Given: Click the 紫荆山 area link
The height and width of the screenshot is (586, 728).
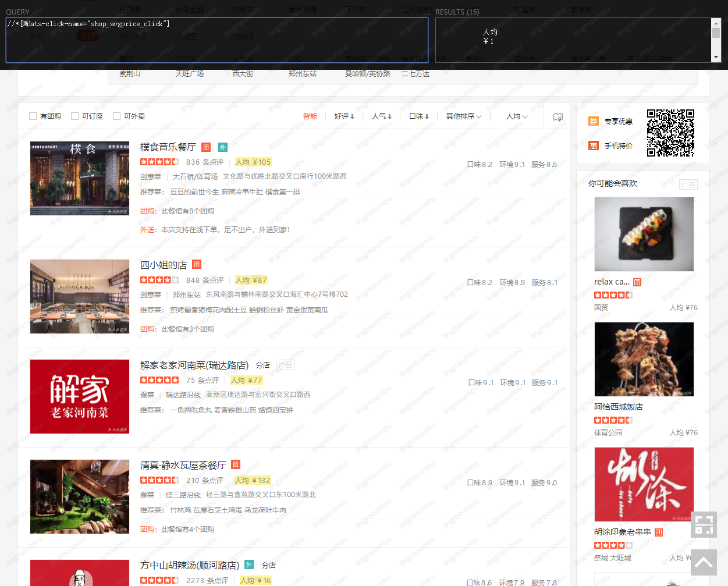Looking at the screenshot, I should pyautogui.click(x=130, y=74).
